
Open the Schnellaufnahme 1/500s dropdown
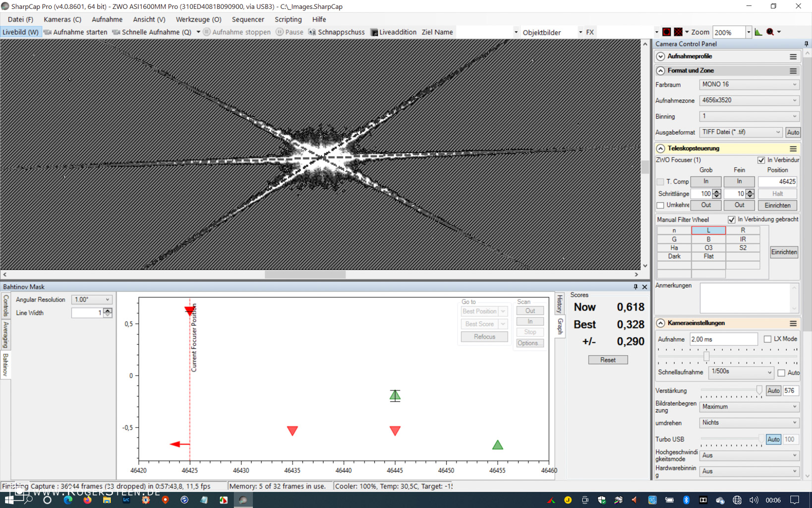tap(741, 372)
